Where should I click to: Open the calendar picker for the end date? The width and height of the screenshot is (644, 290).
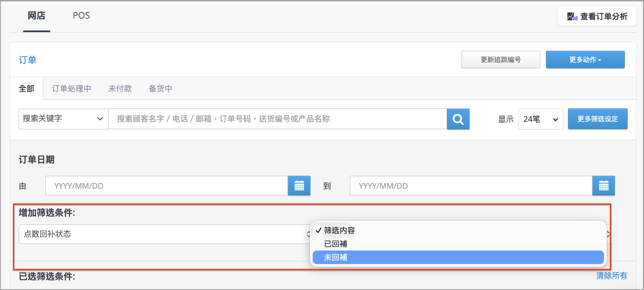pos(603,186)
